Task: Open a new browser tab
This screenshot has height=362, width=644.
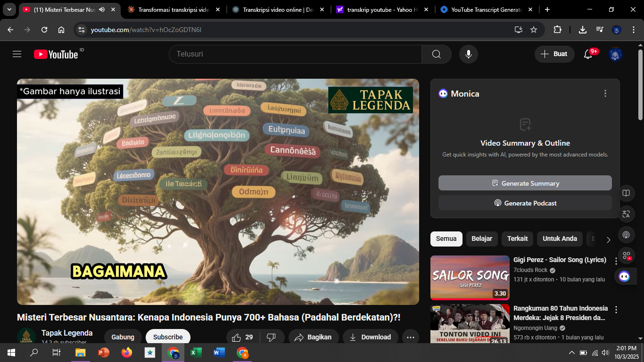Action: click(547, 9)
